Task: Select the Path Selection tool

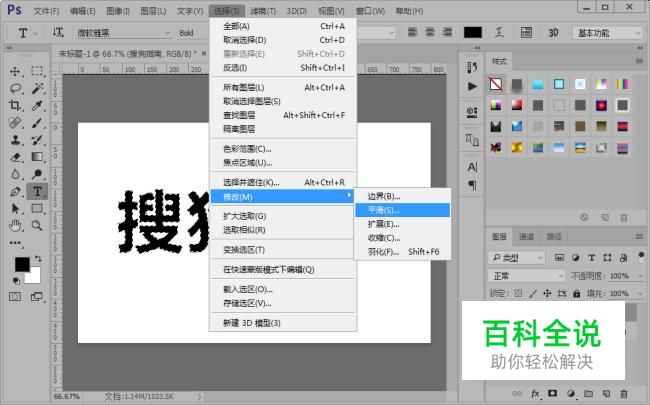Action: coord(15,209)
